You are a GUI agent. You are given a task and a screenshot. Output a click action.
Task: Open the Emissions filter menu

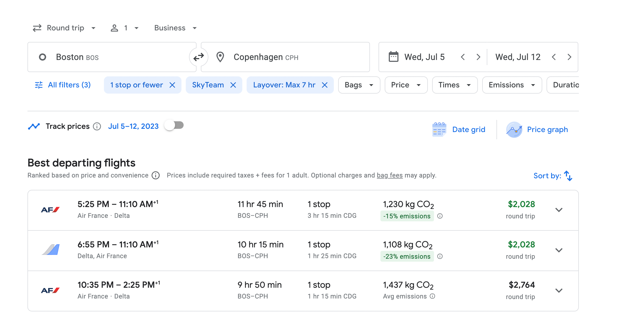pos(512,85)
